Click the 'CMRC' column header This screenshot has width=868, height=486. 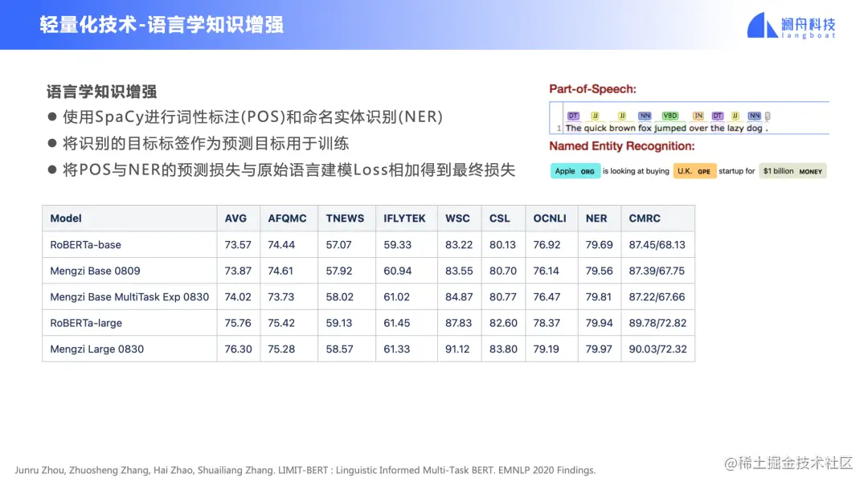tap(645, 218)
